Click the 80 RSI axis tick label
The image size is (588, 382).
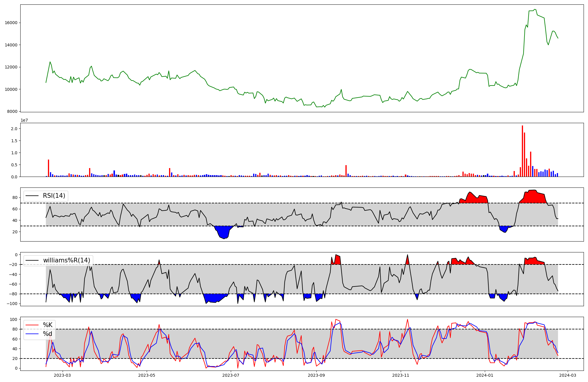pyautogui.click(x=15, y=197)
